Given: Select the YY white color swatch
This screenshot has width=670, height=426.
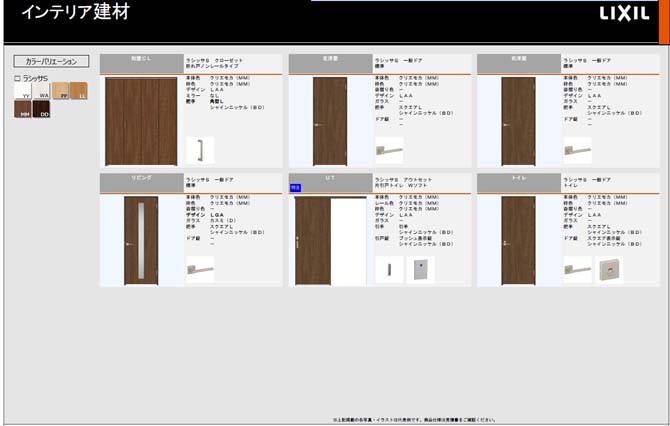Looking at the screenshot, I should click(x=23, y=91).
